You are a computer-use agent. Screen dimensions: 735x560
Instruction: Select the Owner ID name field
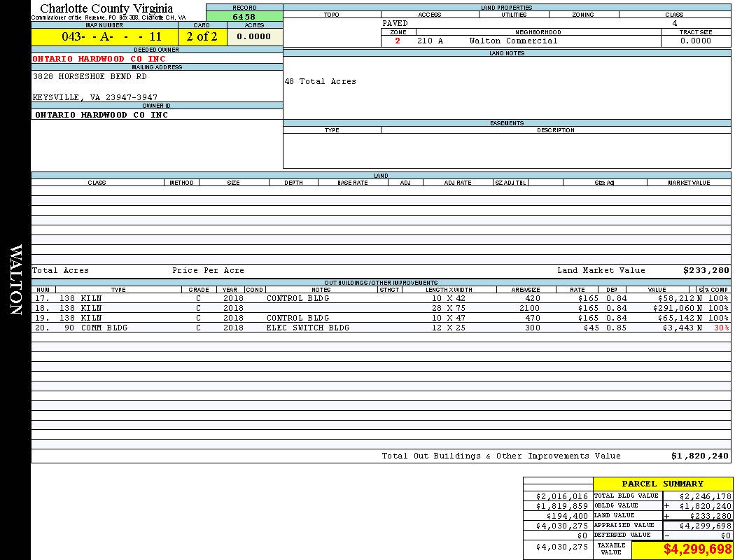pos(101,115)
